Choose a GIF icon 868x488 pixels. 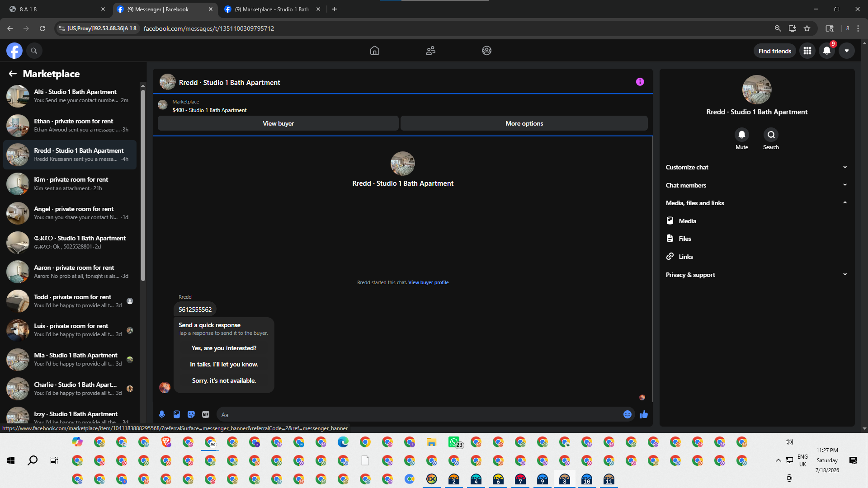pos(206,414)
